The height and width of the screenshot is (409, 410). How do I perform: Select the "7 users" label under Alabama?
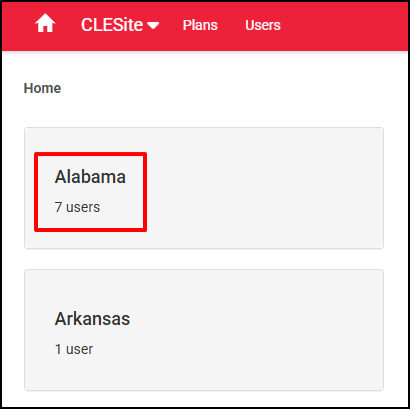77,207
